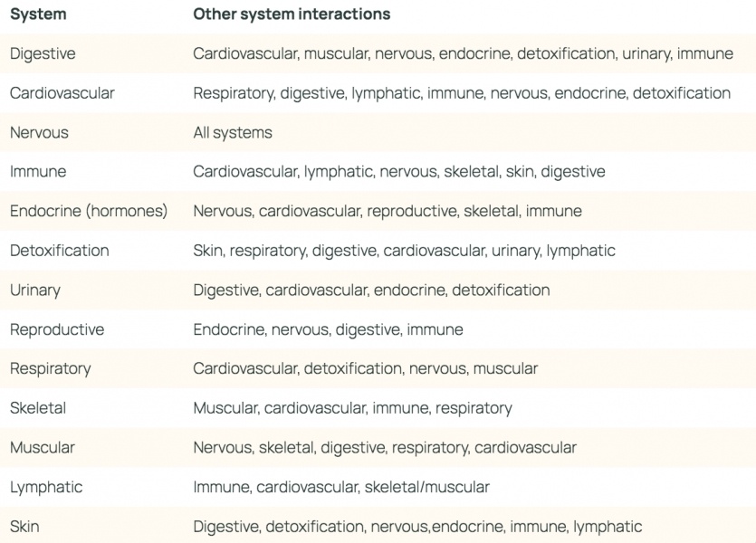
Task: Select the Reproductive row label
Action: point(57,329)
